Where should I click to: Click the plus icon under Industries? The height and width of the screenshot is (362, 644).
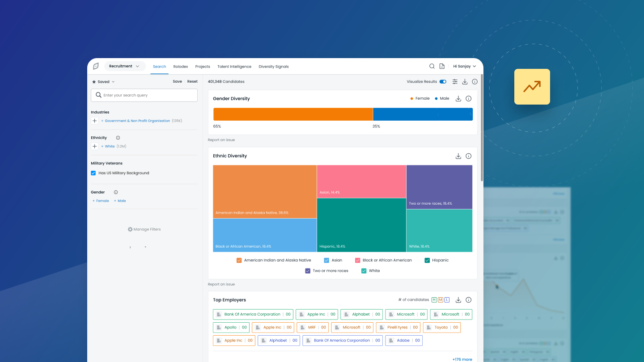click(94, 121)
